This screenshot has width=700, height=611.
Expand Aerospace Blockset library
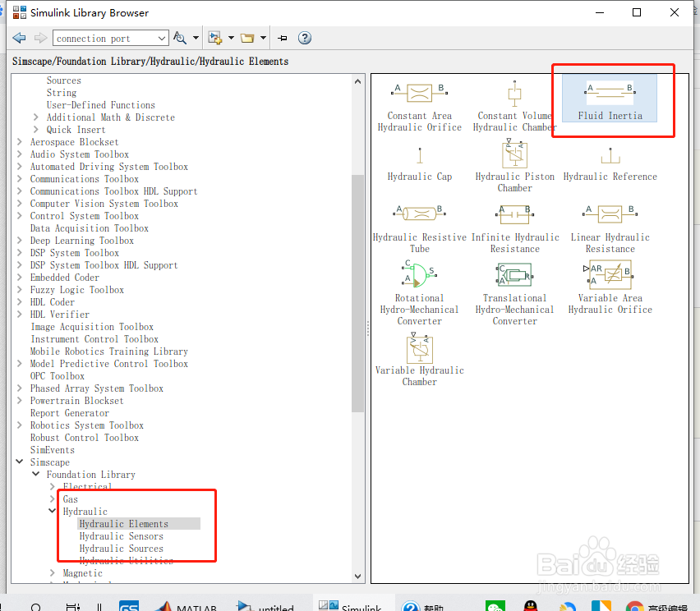point(20,142)
